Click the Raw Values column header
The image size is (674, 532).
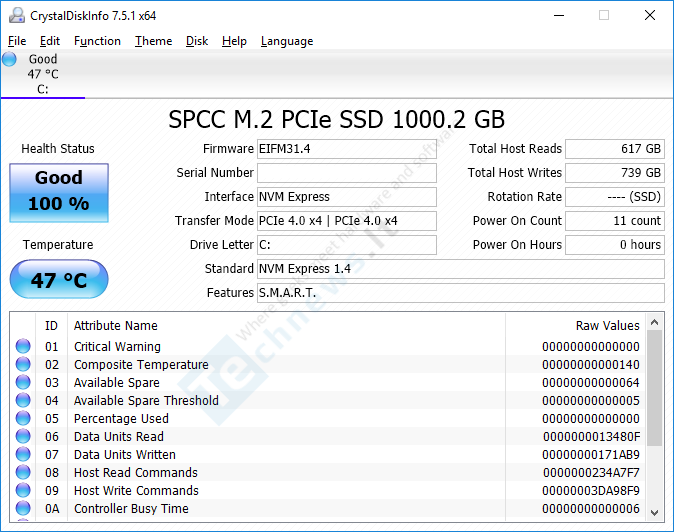pos(575,325)
